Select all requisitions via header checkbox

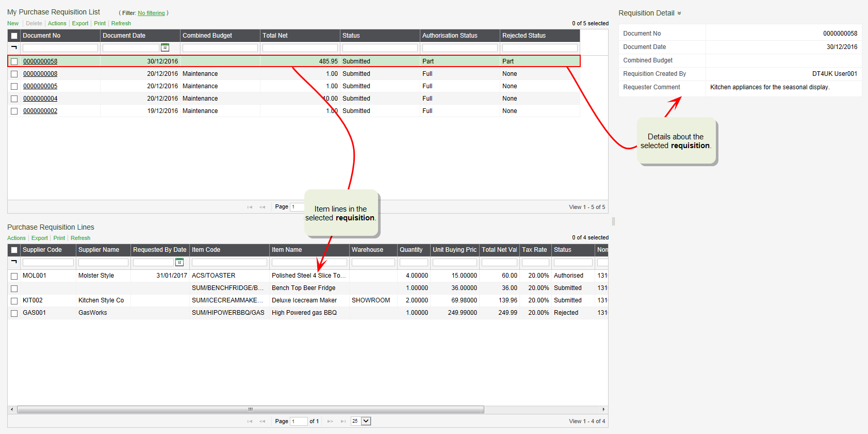[14, 36]
